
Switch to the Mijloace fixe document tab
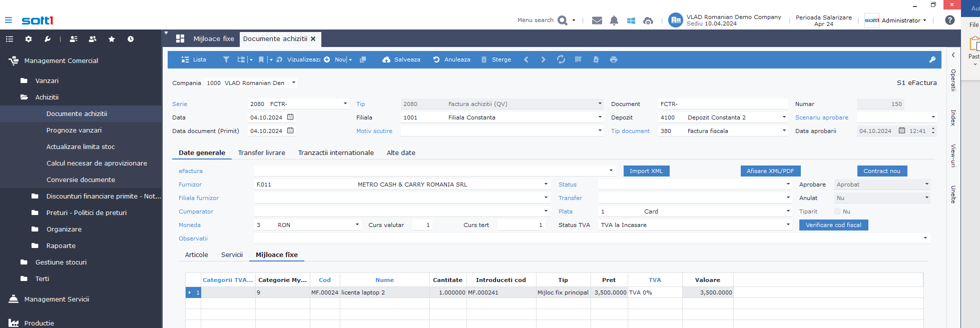[214, 38]
